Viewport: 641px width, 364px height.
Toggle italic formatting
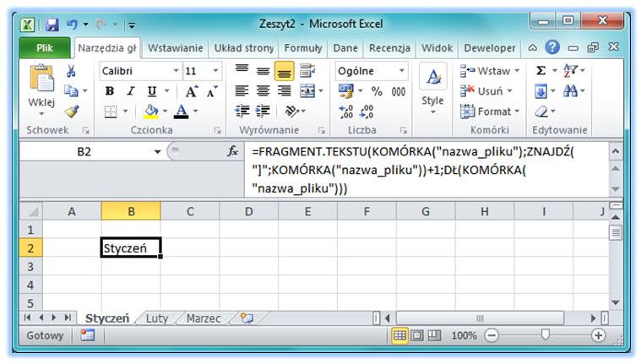click(x=131, y=91)
